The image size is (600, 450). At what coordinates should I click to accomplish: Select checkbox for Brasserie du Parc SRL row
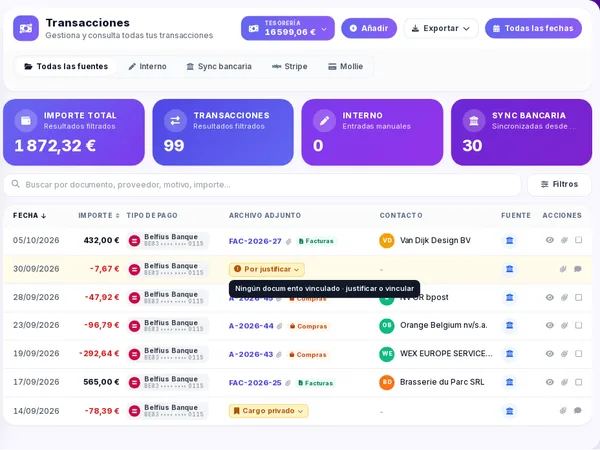pyautogui.click(x=579, y=382)
